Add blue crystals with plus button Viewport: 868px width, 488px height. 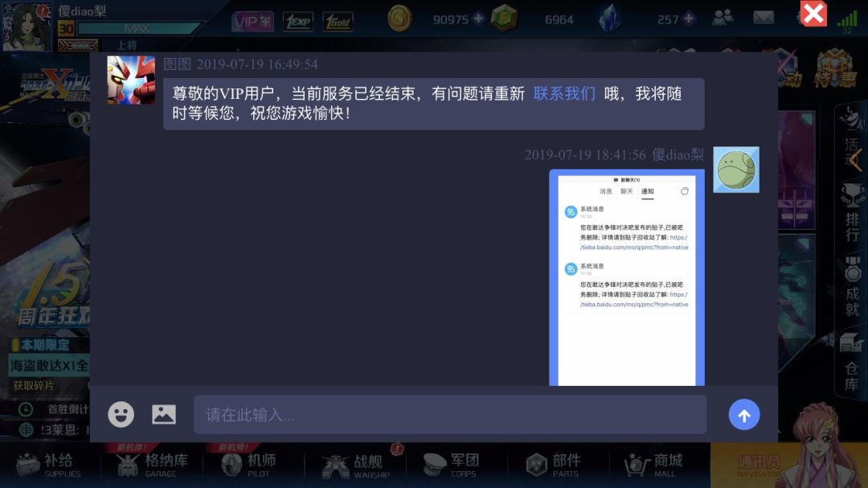(689, 18)
